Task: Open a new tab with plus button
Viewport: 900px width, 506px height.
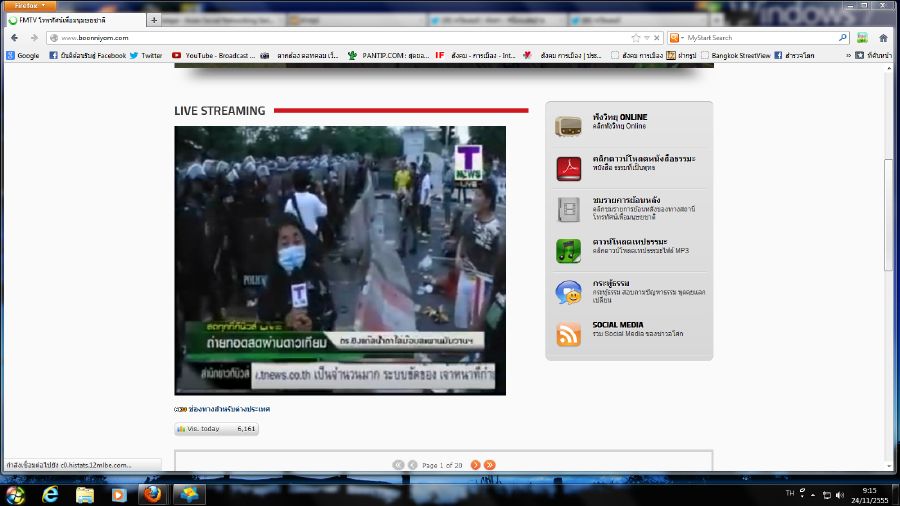Action: coord(154,20)
